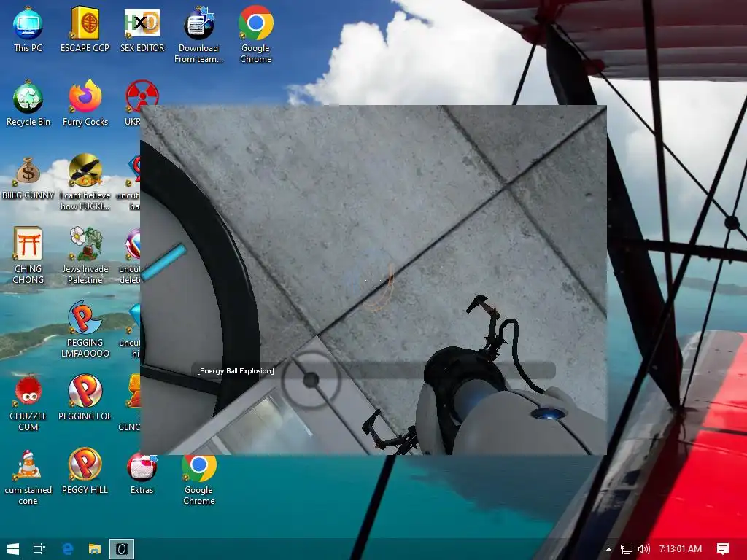The width and height of the screenshot is (747, 560).
Task: Open the network status tray icon
Action: 627,549
